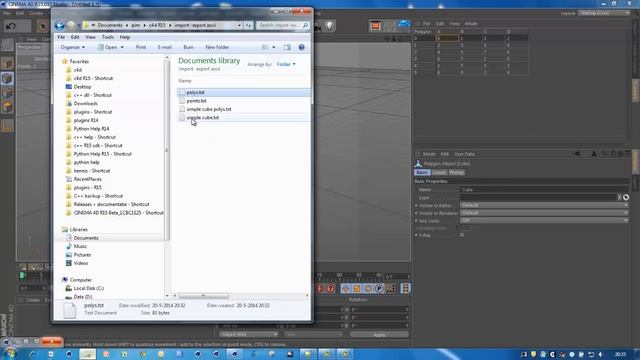Viewport: 640px width, 360px height.
Task: Click the Print button in Explorer toolbar
Action: pos(141,47)
